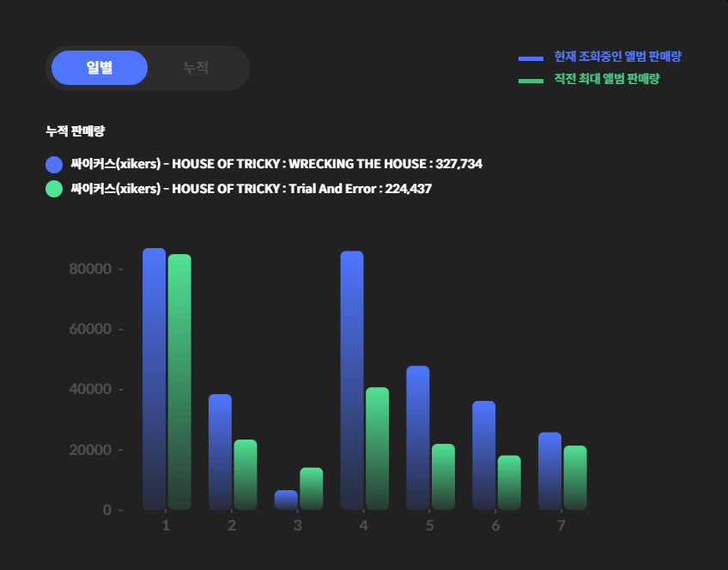Click the 60000 y-axis label
Screen dimensions: 728x570
pyautogui.click(x=90, y=329)
